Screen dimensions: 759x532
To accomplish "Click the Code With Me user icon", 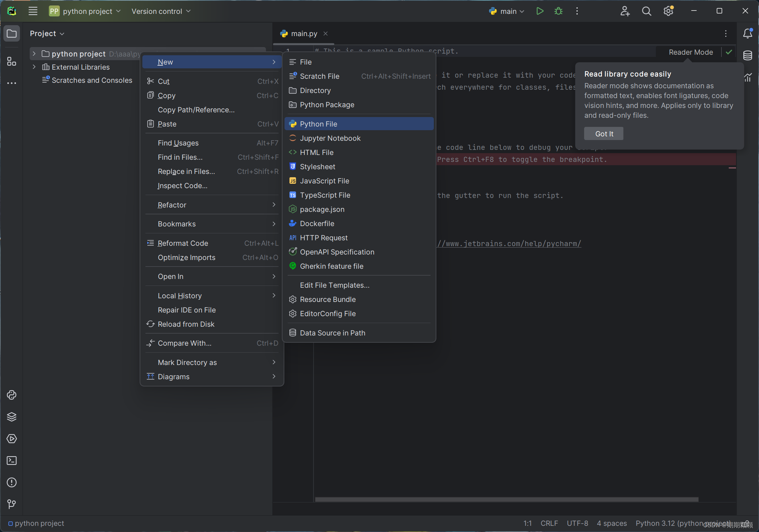I will coord(625,11).
